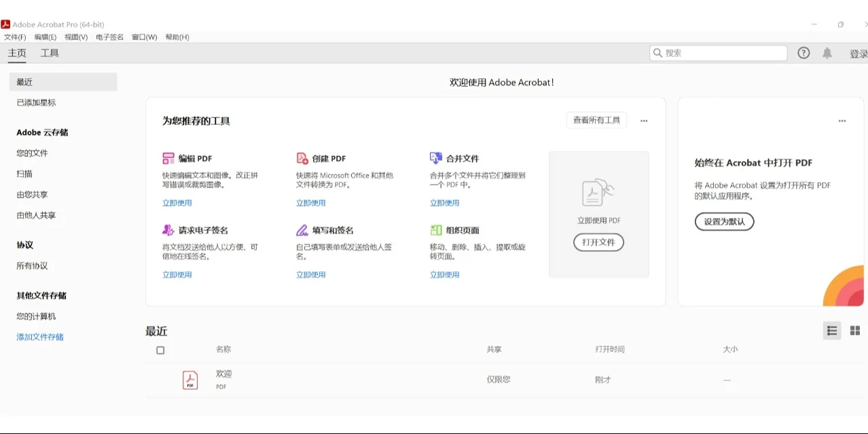The width and height of the screenshot is (868, 434).
Task: Open the 请求电子签名 tool icon
Action: click(166, 230)
